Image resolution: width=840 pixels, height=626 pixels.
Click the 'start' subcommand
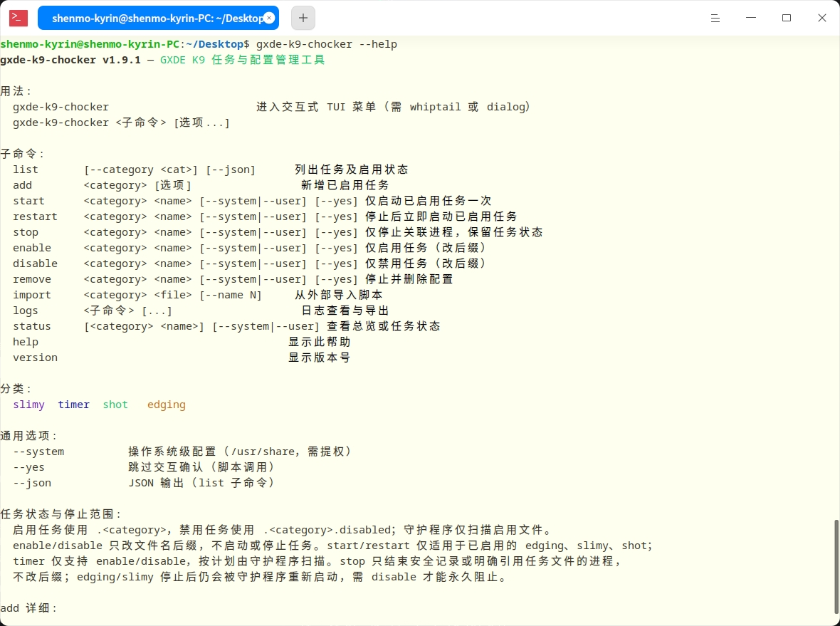[x=29, y=201]
